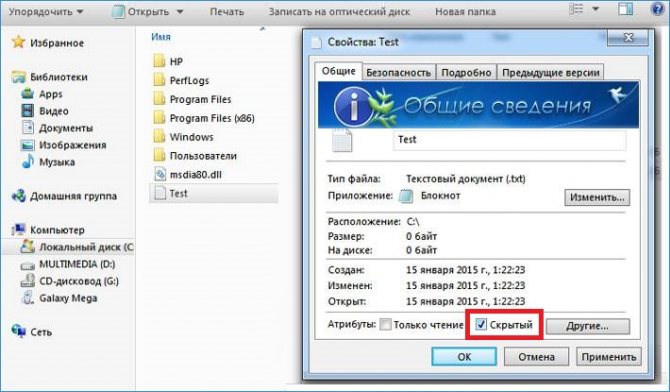670x392 pixels.
Task: Click the Сеть network icon
Action: [19, 331]
